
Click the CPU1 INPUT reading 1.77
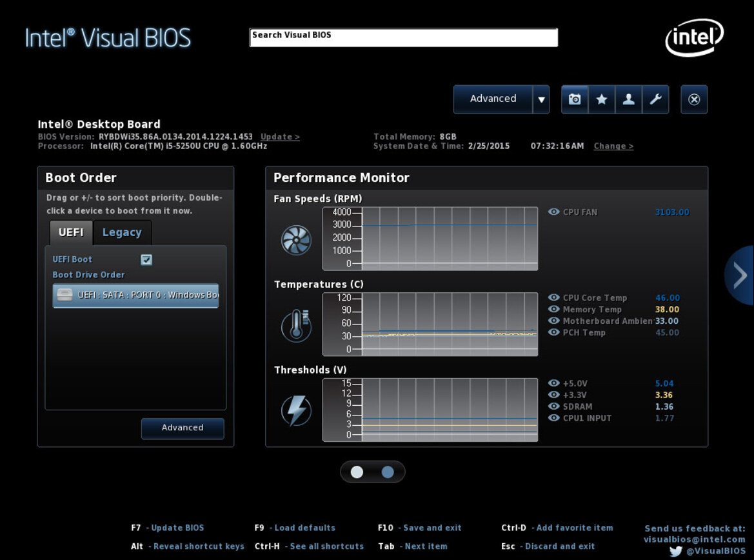(664, 418)
